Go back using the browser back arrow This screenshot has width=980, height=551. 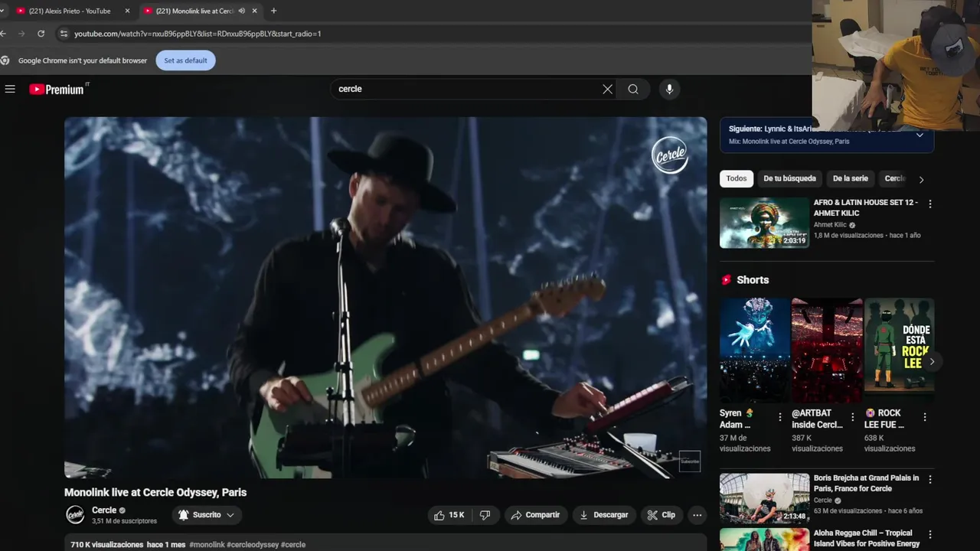point(4,34)
